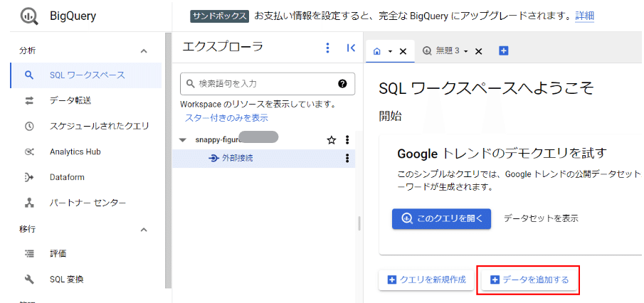Star the snappy-figure project
The image size is (644, 303).
point(331,140)
